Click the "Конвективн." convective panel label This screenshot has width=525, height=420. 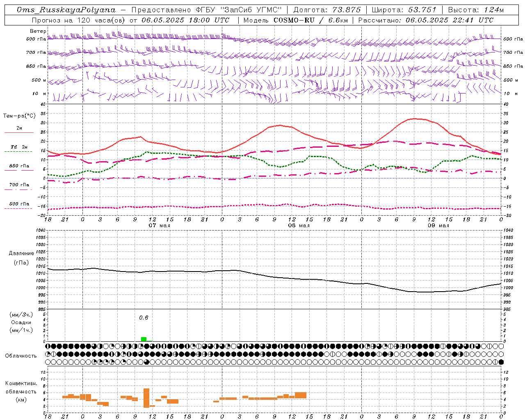(x=21, y=383)
